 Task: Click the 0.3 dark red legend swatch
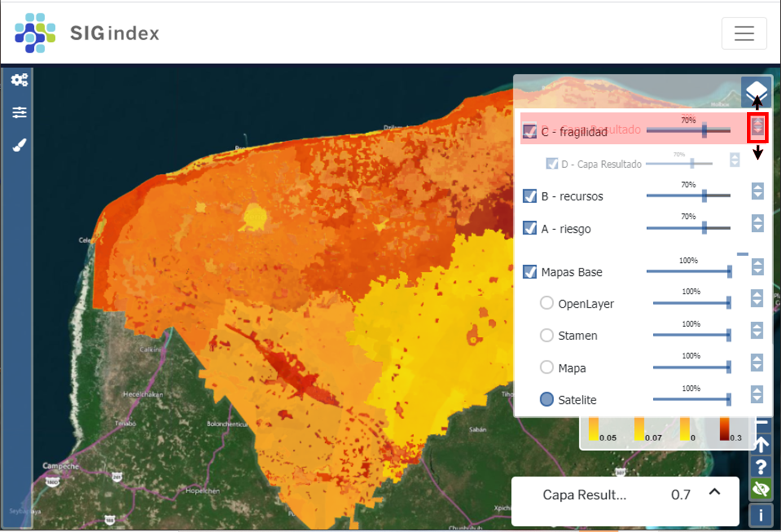point(724,429)
